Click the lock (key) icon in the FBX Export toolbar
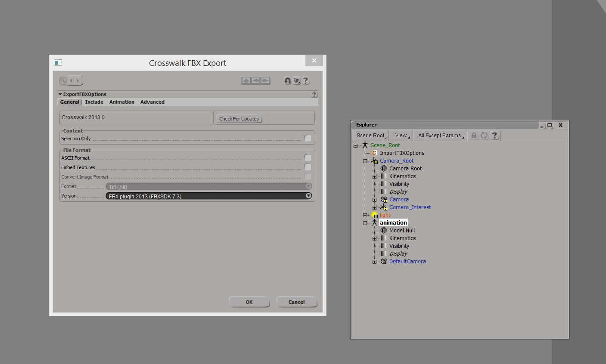 point(63,80)
